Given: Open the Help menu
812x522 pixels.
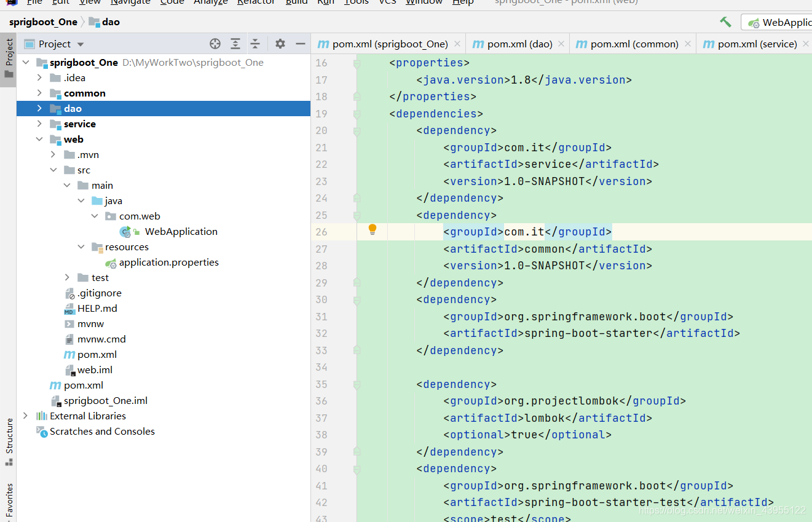Looking at the screenshot, I should pyautogui.click(x=463, y=2).
